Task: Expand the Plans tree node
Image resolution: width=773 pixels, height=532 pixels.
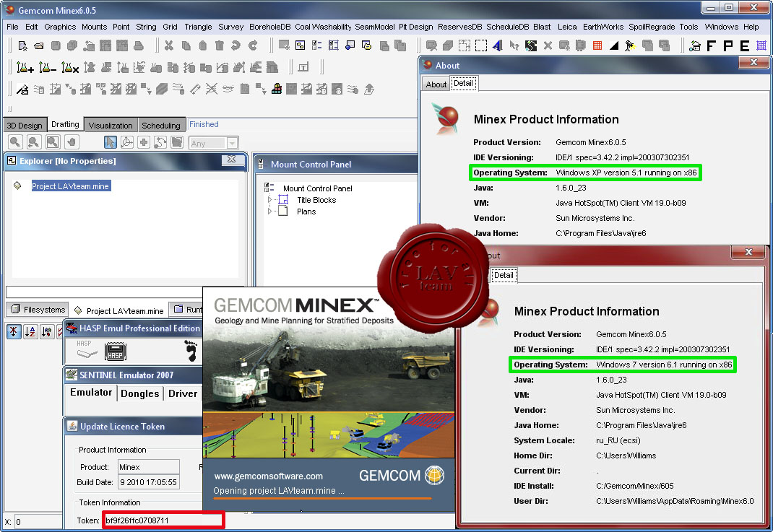Action: (x=269, y=212)
